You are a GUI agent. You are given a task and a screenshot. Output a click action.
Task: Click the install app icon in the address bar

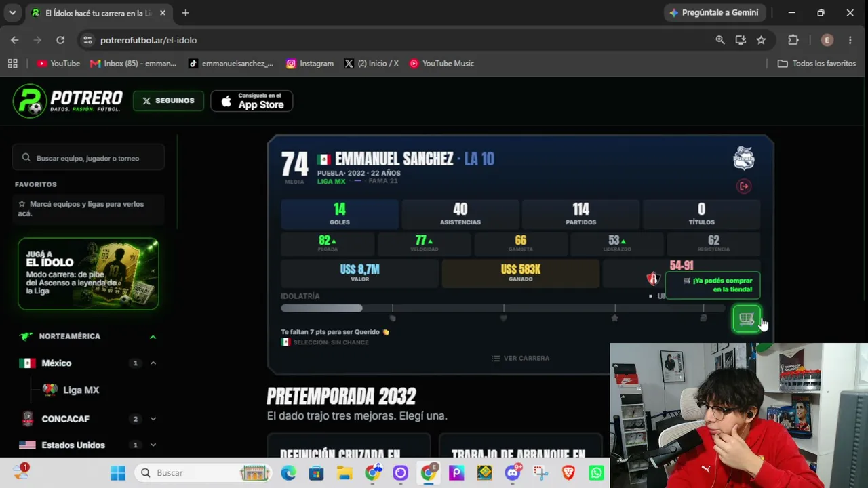[741, 40]
